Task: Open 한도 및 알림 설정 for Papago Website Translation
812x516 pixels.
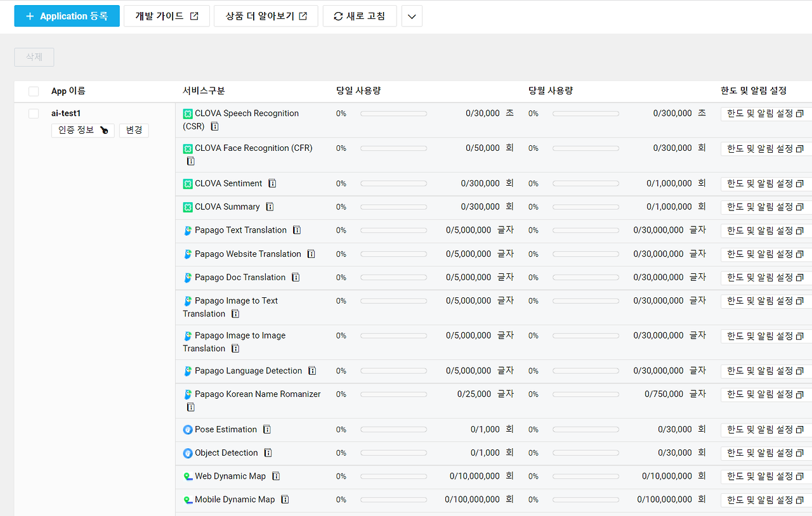Action: tap(766, 254)
